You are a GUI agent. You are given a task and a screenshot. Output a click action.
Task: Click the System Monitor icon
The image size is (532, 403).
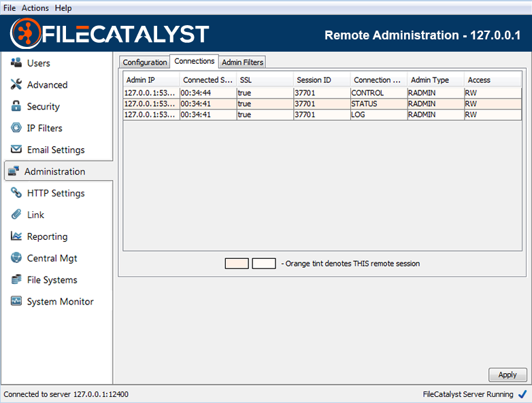[x=16, y=301]
